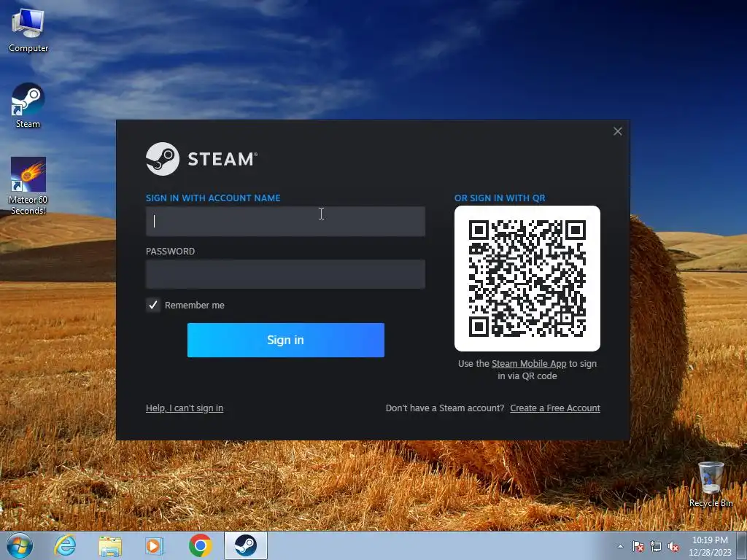
Task: Click the OR SIGN IN WITH QR heading
Action: click(x=500, y=198)
